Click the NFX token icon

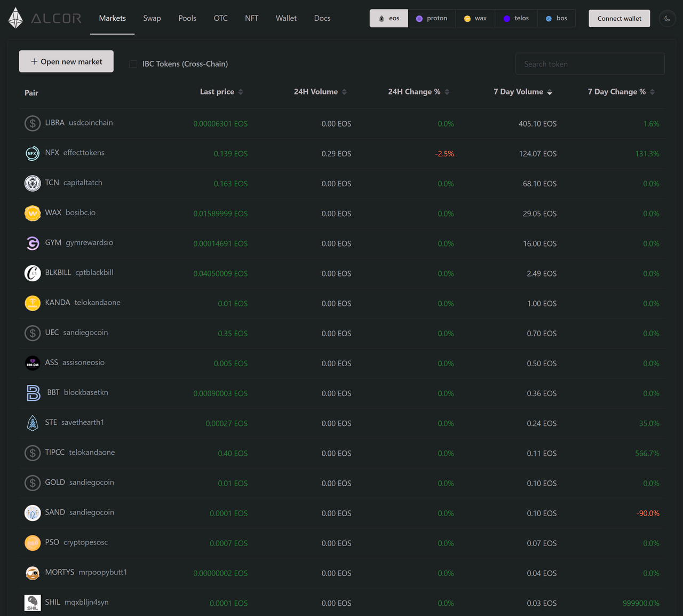coord(33,153)
